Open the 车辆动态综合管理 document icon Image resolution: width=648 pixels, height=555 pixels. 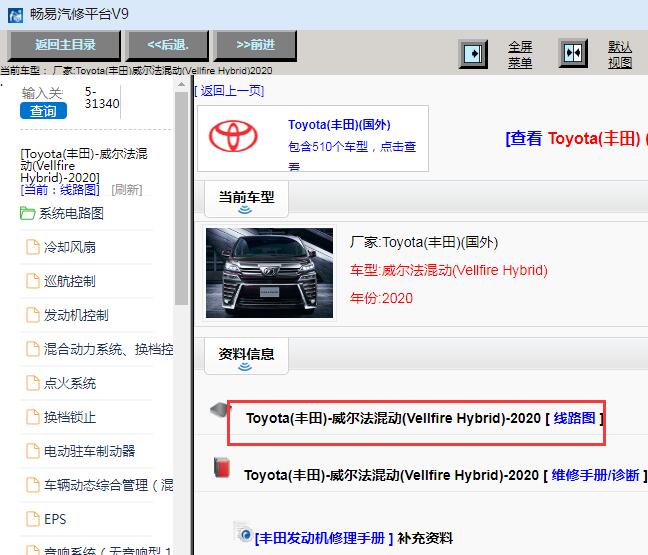(x=33, y=485)
